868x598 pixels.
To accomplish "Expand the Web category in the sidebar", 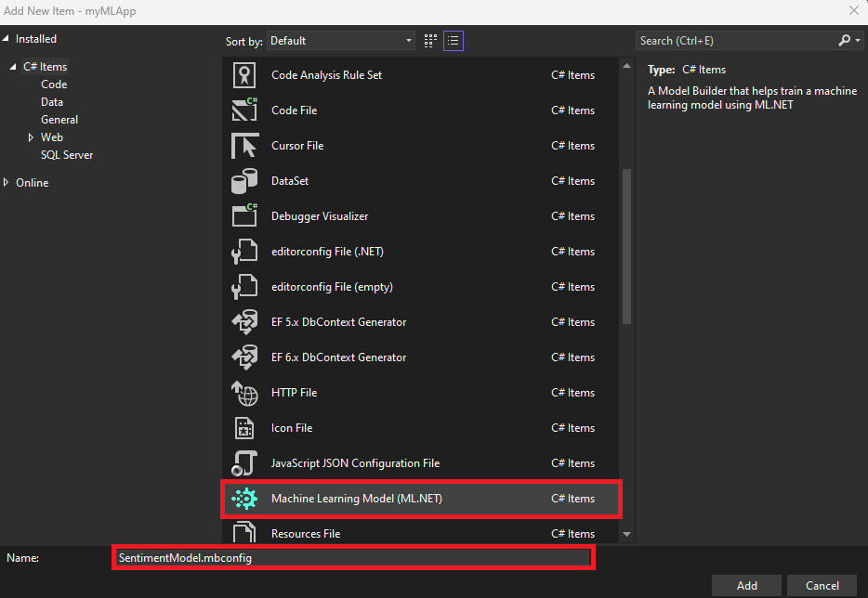I will coord(31,136).
